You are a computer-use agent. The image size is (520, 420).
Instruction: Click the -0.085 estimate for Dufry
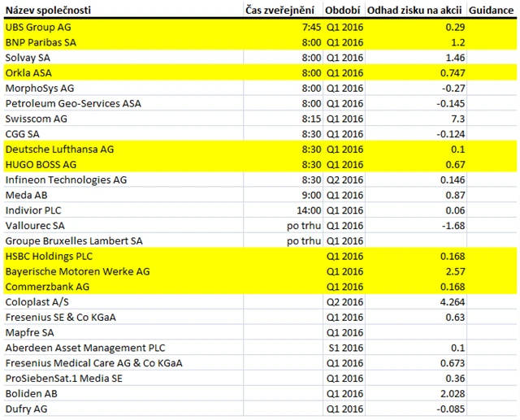click(x=451, y=409)
